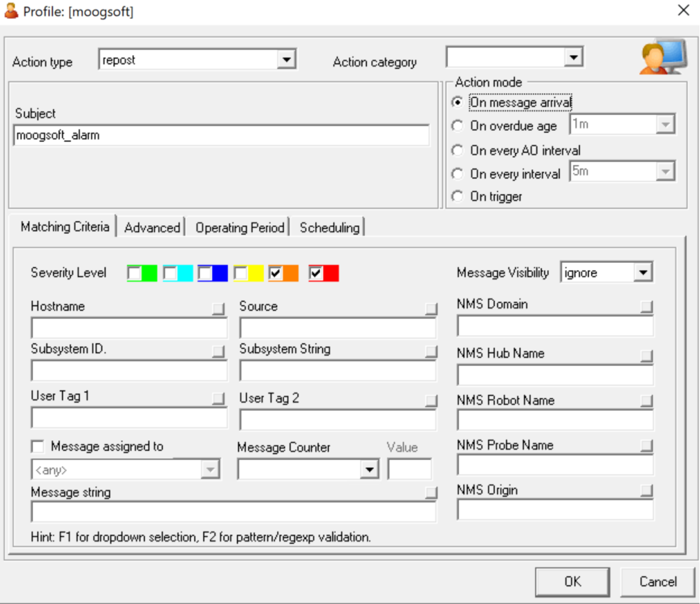Click the Message Counter Value field

409,469
